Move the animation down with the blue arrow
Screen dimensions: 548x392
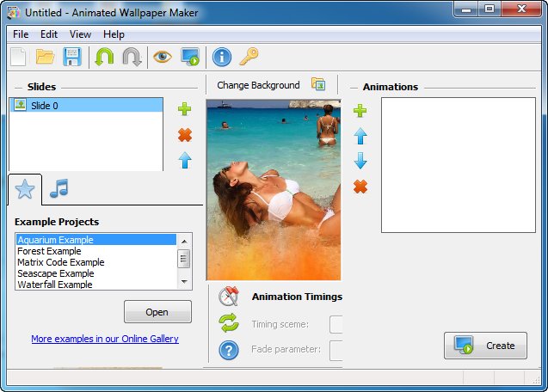pyautogui.click(x=360, y=161)
